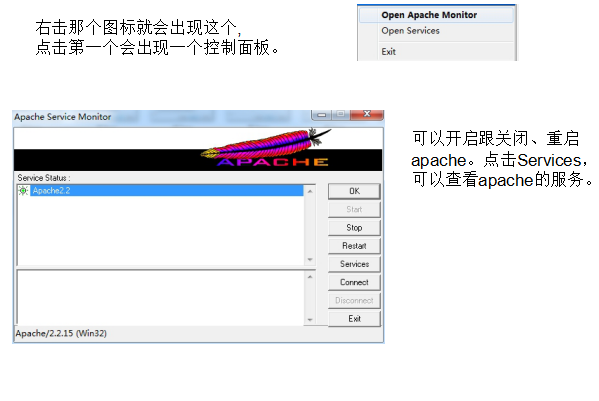Viewport: 599px width, 401px height.
Task: Click inside the lower log output pane
Action: pyautogui.click(x=160, y=298)
